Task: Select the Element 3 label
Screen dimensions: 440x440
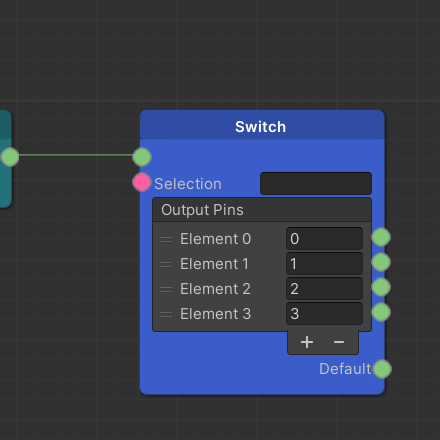Action: tap(215, 314)
